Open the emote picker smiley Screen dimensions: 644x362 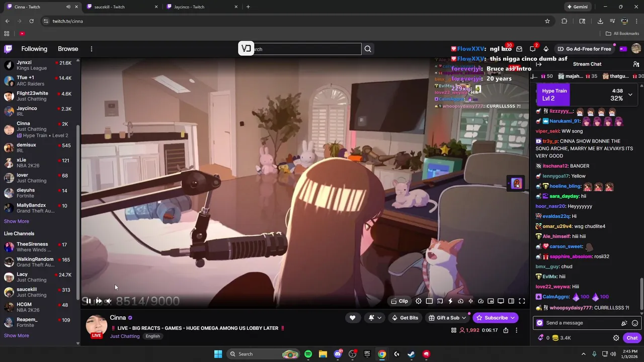[x=635, y=323]
